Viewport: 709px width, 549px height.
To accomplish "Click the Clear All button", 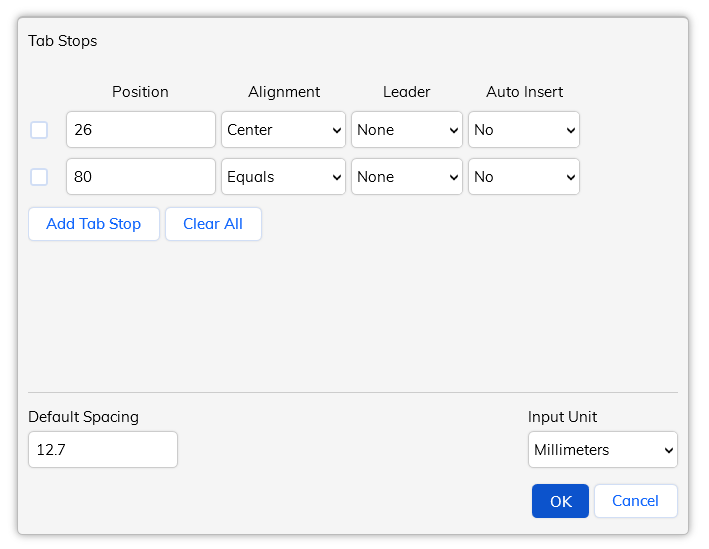I will 213,224.
